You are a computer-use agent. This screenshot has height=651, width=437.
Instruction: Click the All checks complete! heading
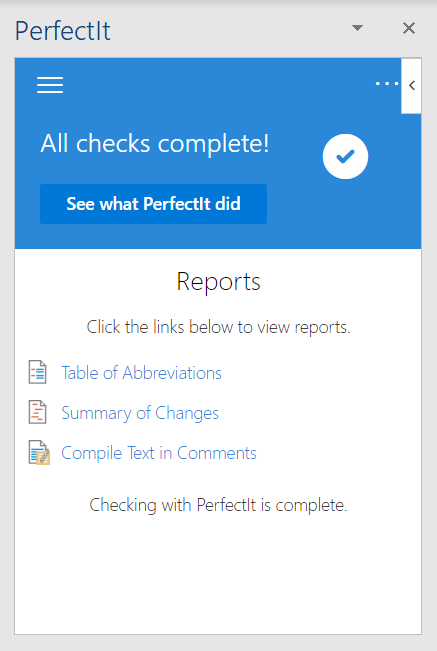(155, 144)
